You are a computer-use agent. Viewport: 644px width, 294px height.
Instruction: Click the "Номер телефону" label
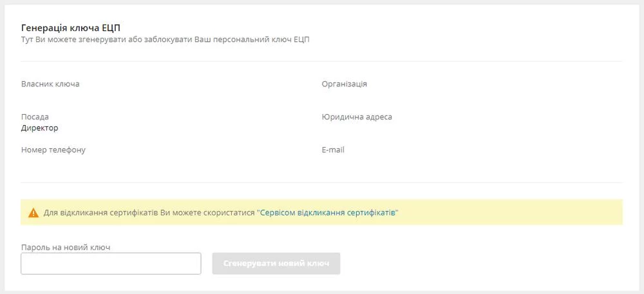point(53,150)
